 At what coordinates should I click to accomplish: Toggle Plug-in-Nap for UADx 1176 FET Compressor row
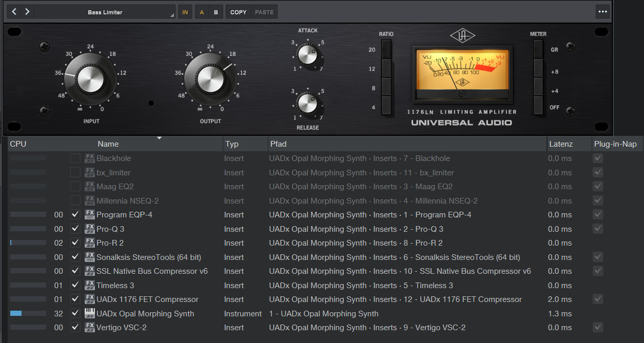[598, 299]
